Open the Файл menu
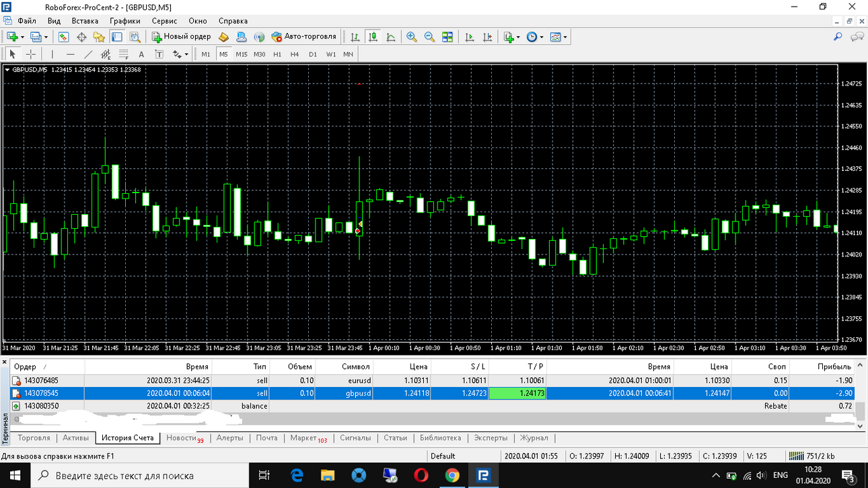 click(26, 21)
